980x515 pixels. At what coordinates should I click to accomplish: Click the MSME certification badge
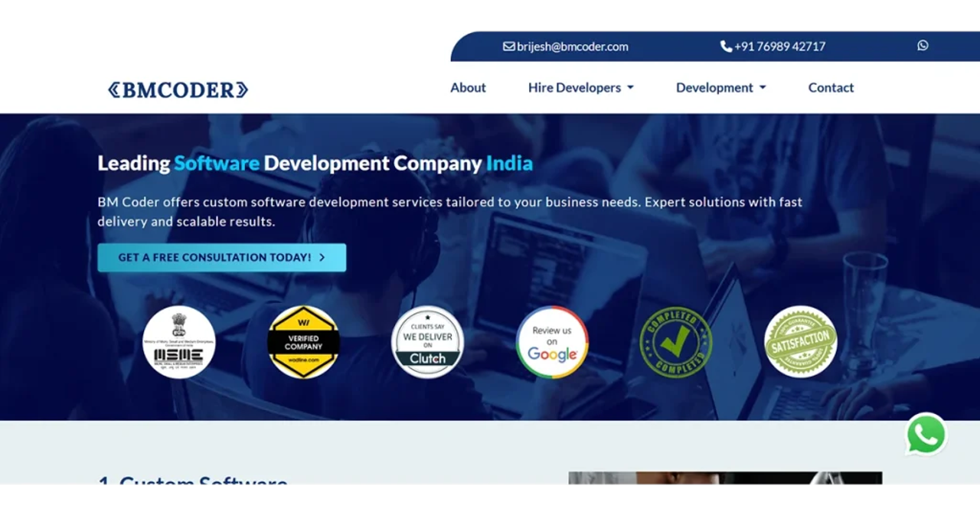tap(179, 342)
